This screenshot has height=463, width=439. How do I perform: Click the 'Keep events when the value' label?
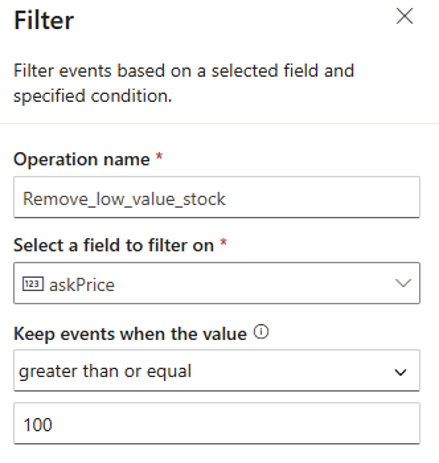coord(130,334)
